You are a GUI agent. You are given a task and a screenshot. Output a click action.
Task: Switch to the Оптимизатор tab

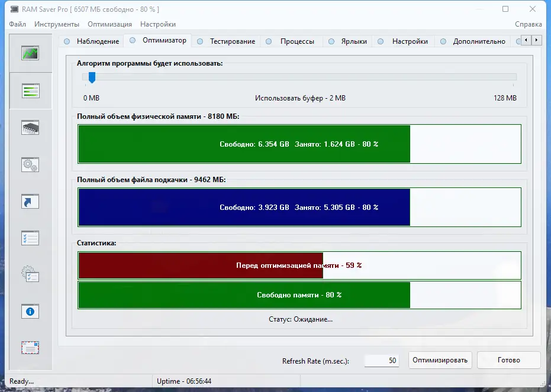click(158, 40)
